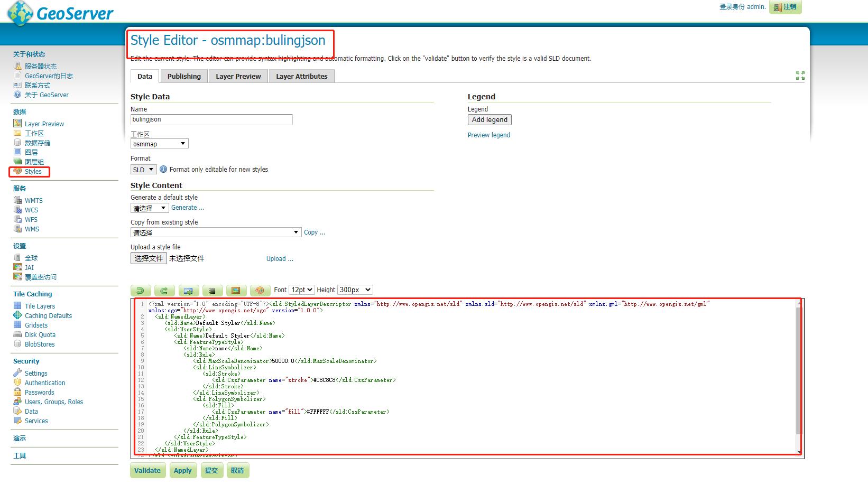868x485 pixels.
Task: Click the color palette toolbar icon
Action: coord(260,291)
